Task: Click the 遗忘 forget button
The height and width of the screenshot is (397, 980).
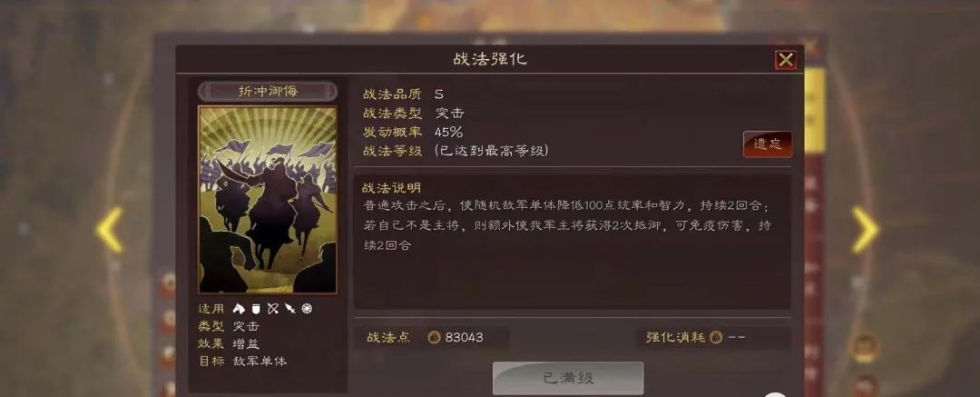Action: pyautogui.click(x=768, y=144)
